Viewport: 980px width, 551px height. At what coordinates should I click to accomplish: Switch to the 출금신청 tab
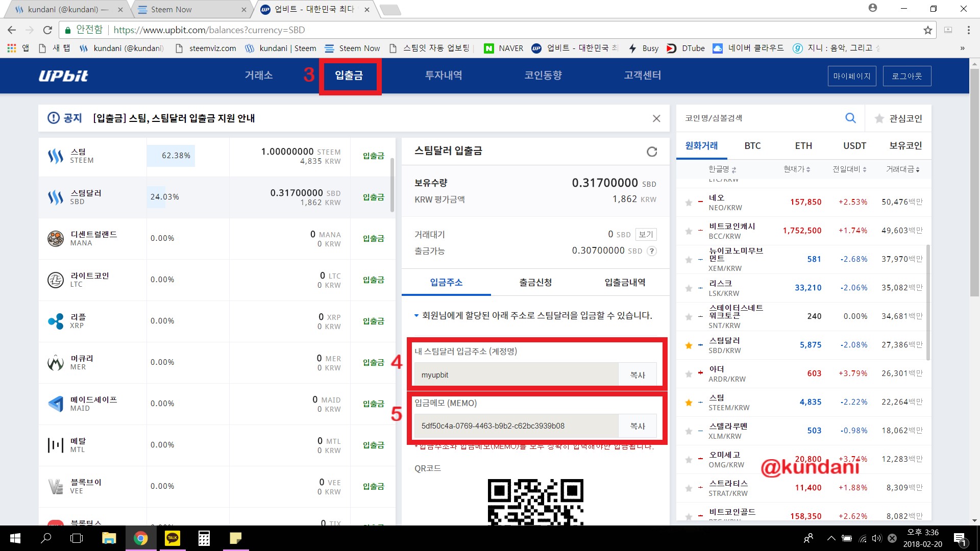click(535, 282)
